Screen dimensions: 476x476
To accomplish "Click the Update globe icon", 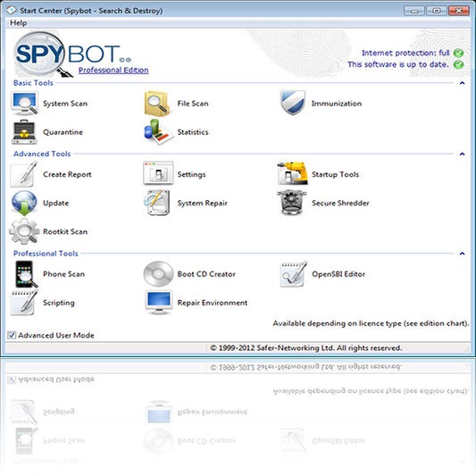I will coord(24,203).
